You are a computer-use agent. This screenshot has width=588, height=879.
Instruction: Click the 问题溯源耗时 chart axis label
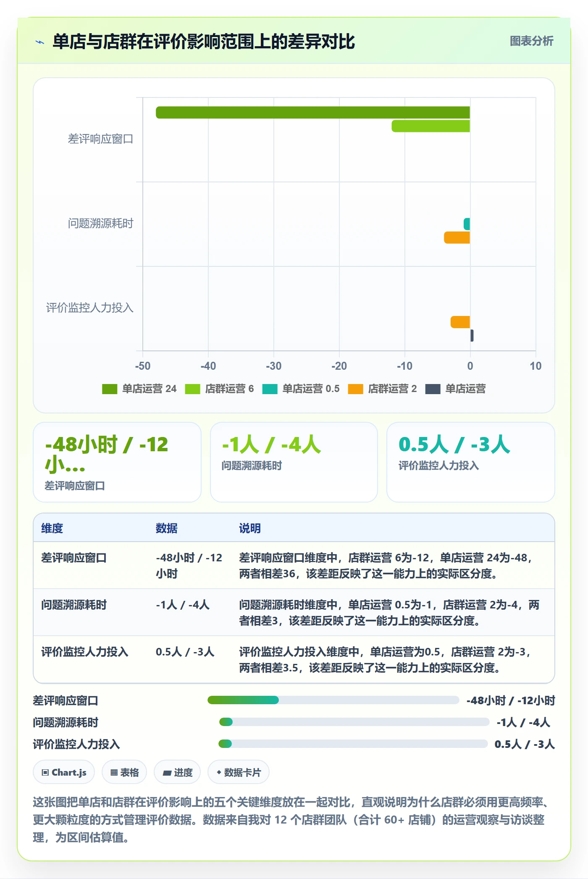point(101,224)
